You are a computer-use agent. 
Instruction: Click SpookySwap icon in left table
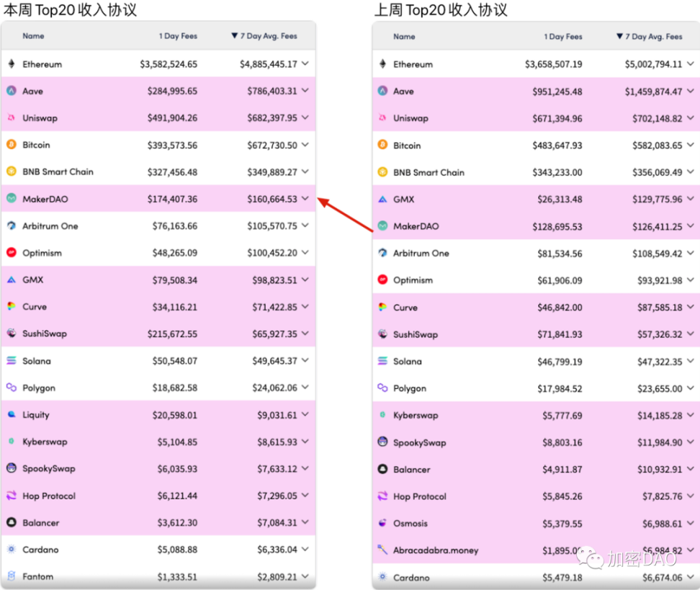click(12, 468)
